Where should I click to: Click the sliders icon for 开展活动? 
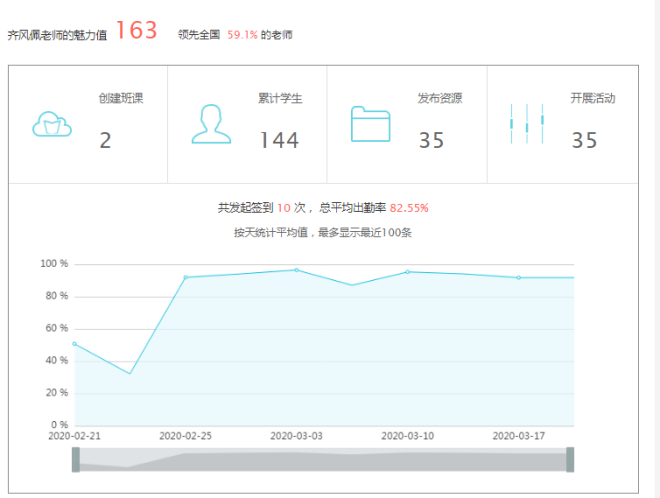pyautogui.click(x=526, y=124)
